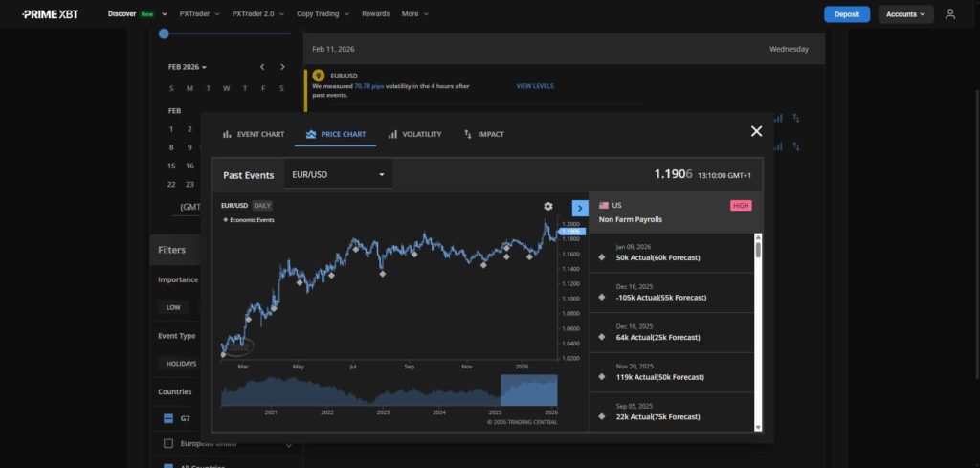The height and width of the screenshot is (468, 980).
Task: Select February 15 in the calendar
Action: 171,167
